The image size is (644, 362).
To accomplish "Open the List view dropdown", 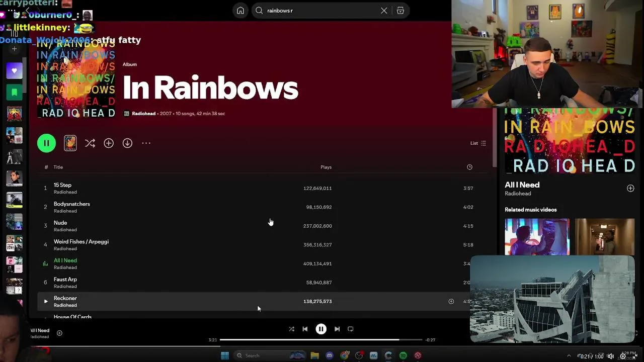I will (478, 143).
